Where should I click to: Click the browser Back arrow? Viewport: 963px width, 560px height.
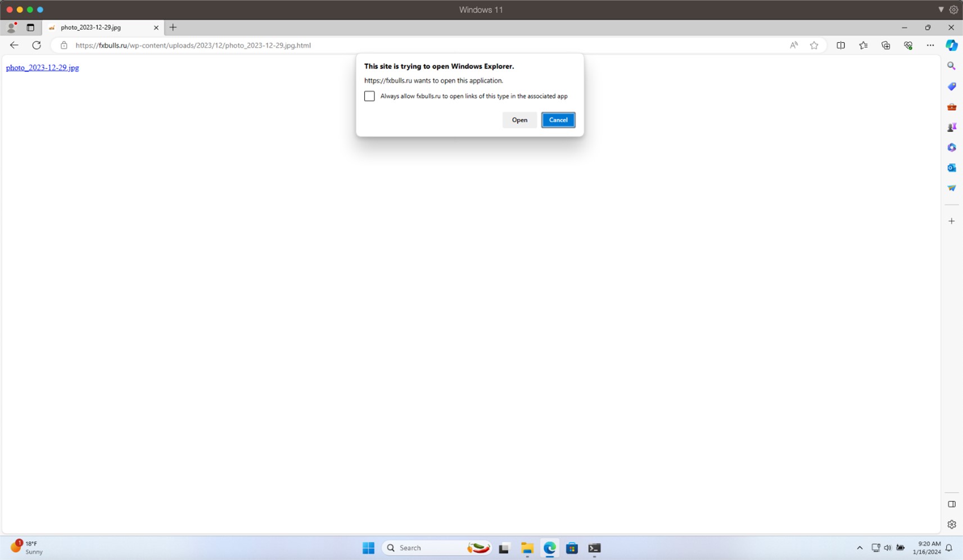[x=14, y=45]
